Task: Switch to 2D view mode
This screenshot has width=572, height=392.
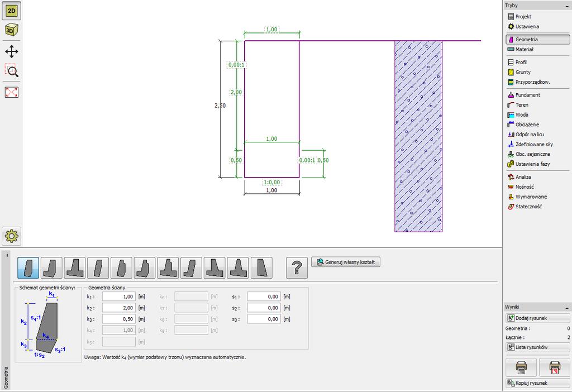Action: click(12, 11)
